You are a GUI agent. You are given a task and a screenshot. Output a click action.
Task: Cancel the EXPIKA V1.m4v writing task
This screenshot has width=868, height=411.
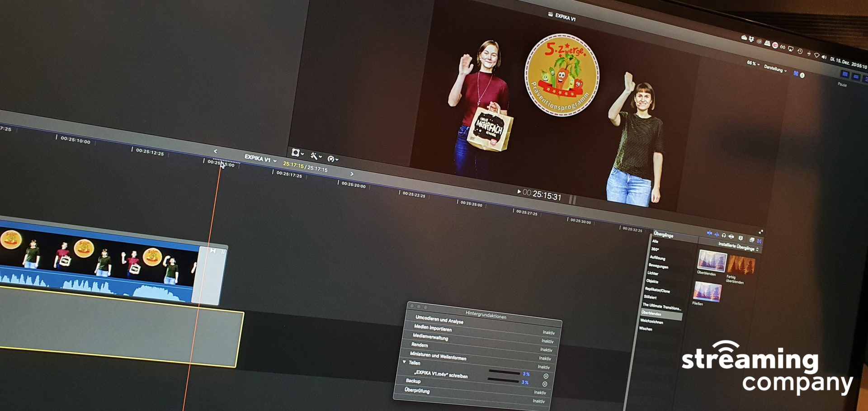point(545,384)
